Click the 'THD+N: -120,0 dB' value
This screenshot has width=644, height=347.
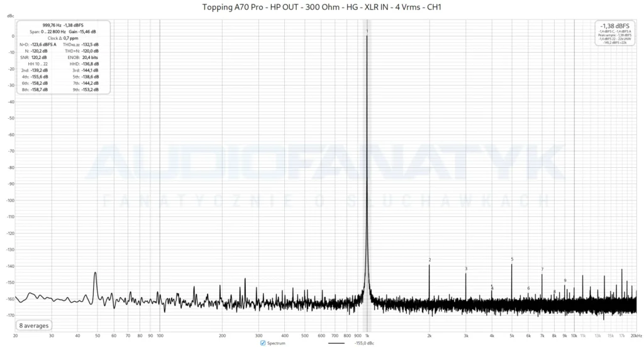click(82, 52)
